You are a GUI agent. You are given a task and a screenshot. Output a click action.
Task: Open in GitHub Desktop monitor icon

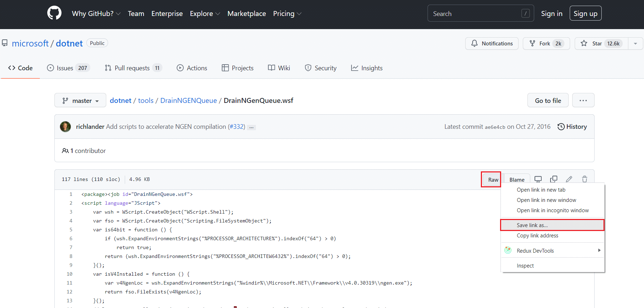click(538, 179)
